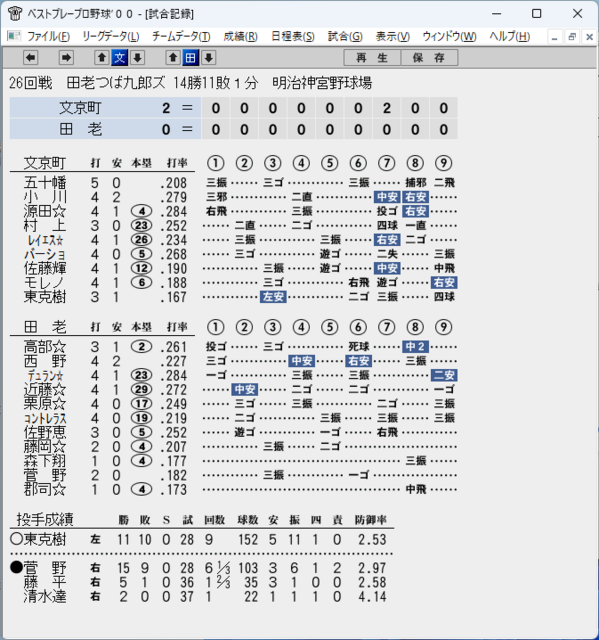Open the 表示(V) menu
The height and width of the screenshot is (640, 599).
(393, 37)
